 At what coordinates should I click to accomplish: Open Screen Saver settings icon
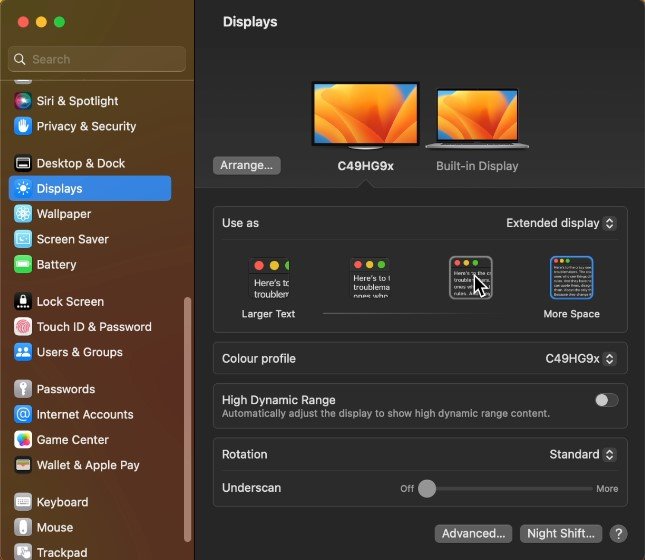(23, 239)
